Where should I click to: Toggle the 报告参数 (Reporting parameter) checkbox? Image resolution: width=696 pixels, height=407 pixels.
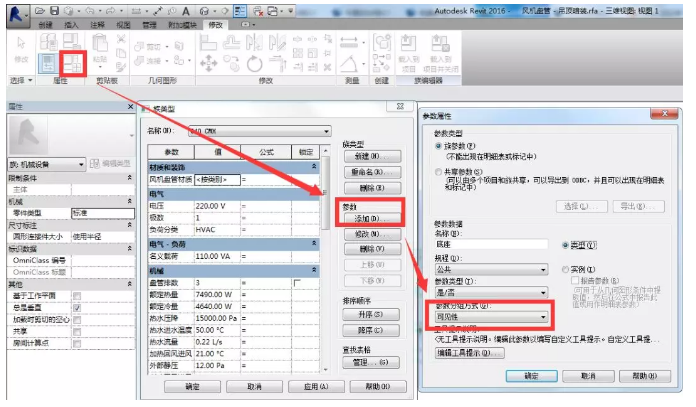[575, 281]
